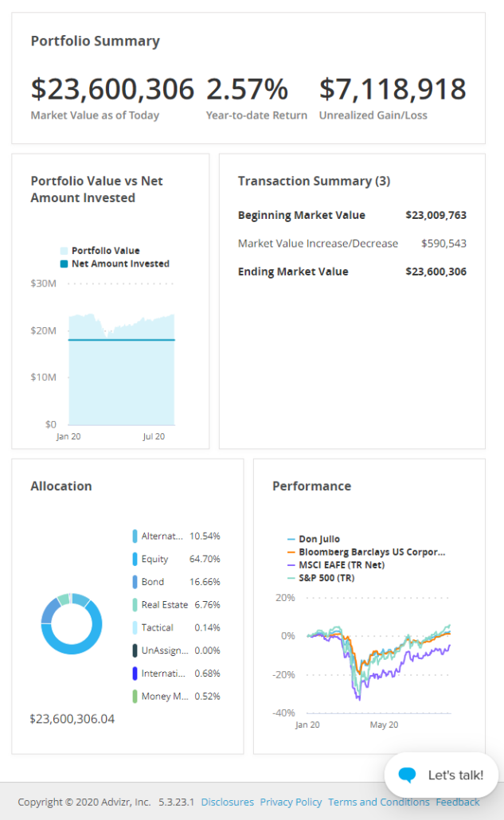Toggle Bloomberg Barclays US Corporate legend entry
504x820 pixels.
point(371,552)
